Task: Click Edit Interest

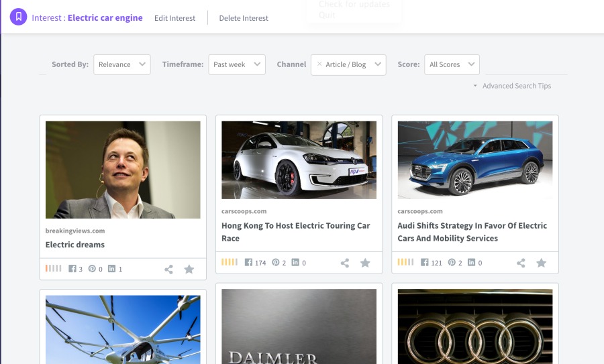Action: [x=174, y=18]
